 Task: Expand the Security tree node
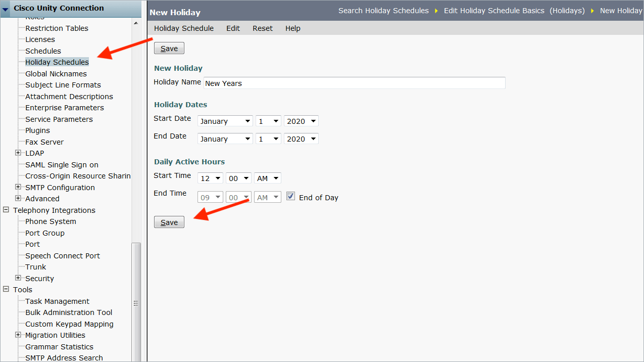(18, 278)
